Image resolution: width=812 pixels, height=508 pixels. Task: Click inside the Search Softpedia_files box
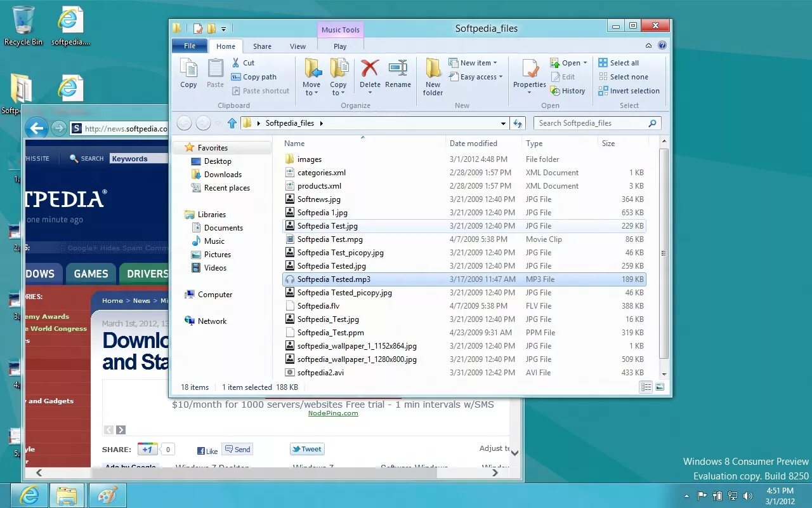tap(590, 123)
